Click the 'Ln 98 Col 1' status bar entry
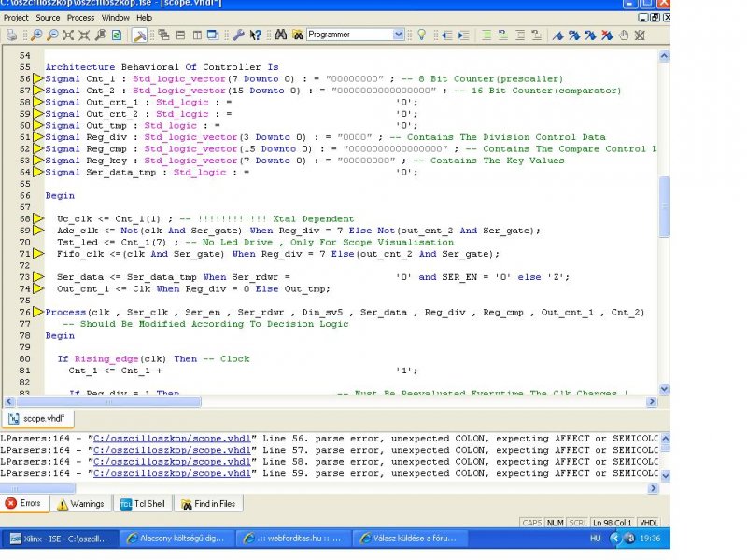 (x=613, y=523)
